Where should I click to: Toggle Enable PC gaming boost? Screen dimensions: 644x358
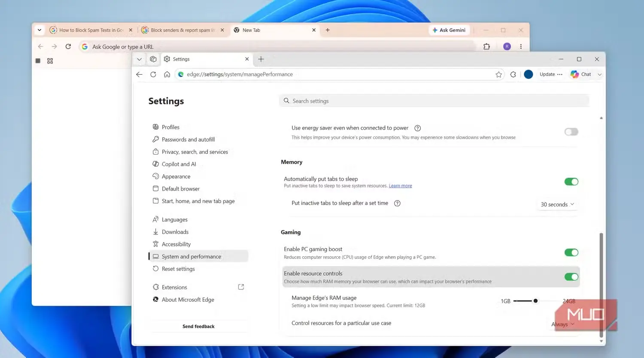tap(571, 252)
